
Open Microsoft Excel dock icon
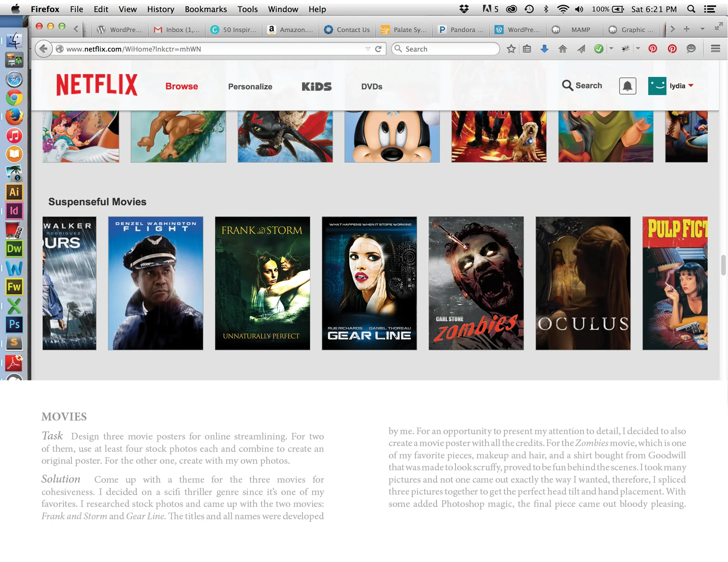point(14,306)
